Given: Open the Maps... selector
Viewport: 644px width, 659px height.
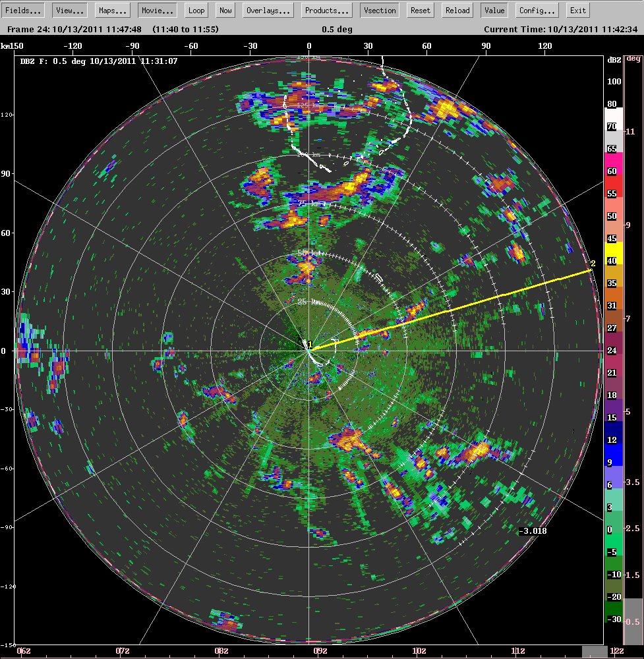Looking at the screenshot, I should [113, 11].
